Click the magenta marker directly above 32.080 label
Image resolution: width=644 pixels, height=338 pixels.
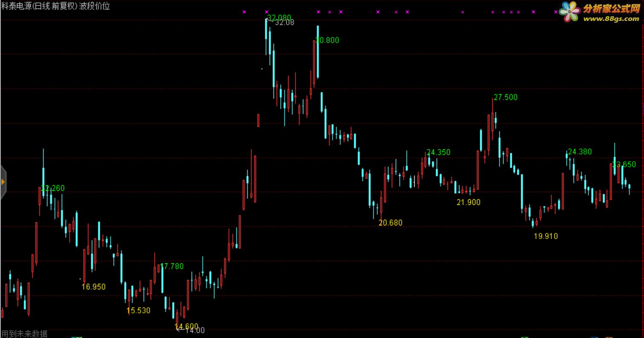tap(267, 12)
